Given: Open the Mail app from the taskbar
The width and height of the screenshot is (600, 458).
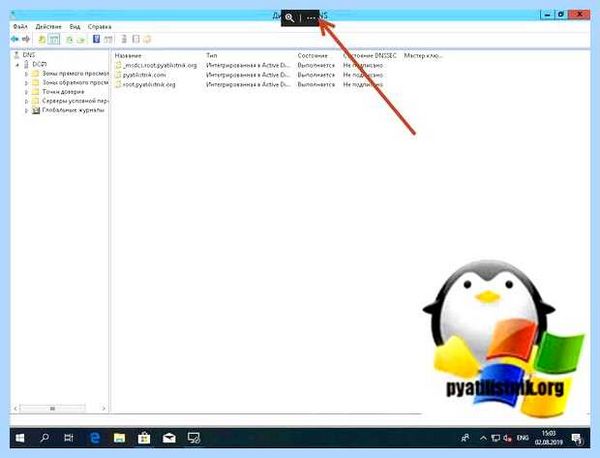Looking at the screenshot, I should click(x=169, y=438).
